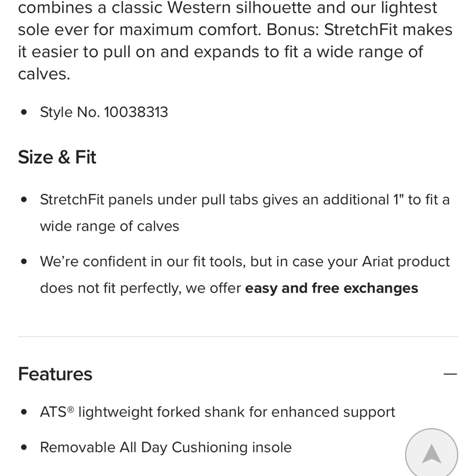The height and width of the screenshot is (476, 476).
Task: Click the bullet dot beside We're confident
Action: (24, 261)
